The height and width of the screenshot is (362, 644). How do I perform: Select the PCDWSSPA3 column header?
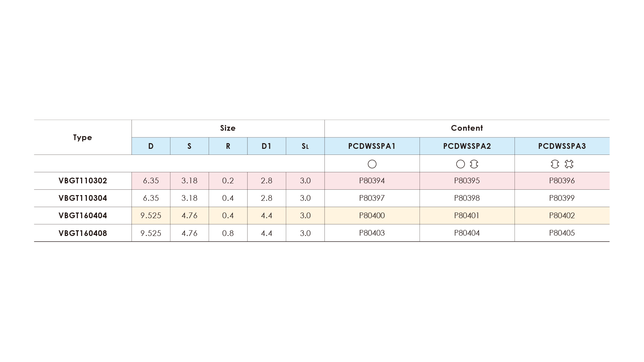coord(562,146)
